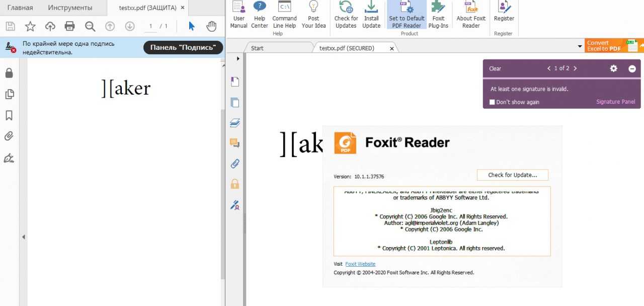Click Check for Updates ribbon icon
This screenshot has height=306, width=644.
[346, 15]
